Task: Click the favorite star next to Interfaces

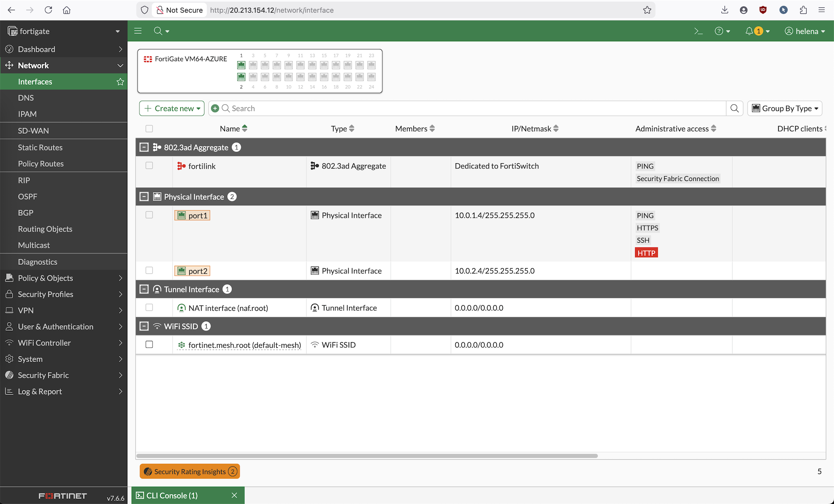Action: point(120,82)
